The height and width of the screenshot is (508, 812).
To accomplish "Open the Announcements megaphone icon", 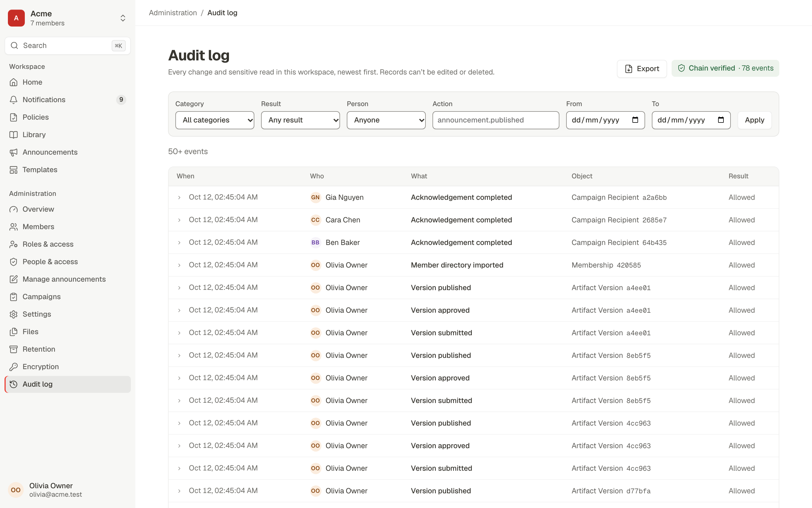I will pos(14,152).
